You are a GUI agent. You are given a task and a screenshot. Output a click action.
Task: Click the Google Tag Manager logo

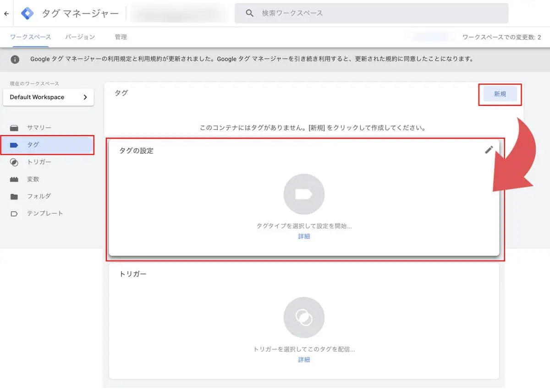(27, 13)
